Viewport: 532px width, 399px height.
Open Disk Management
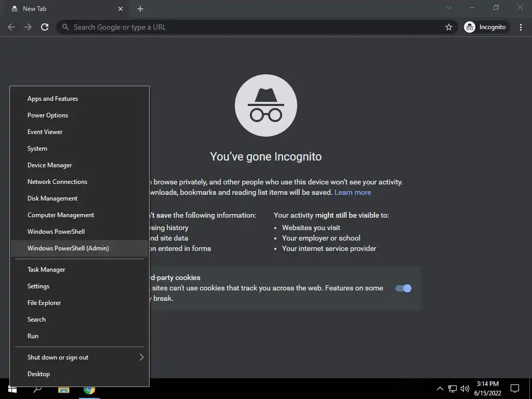79,198
